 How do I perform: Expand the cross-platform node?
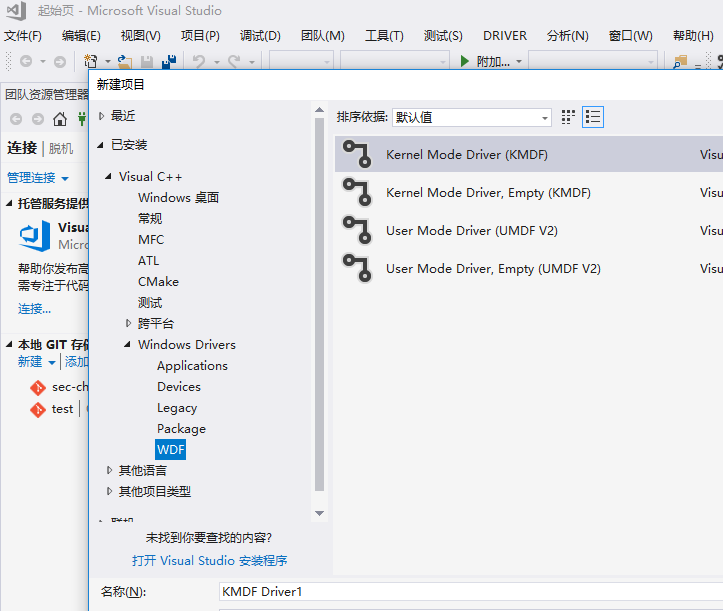point(129,324)
